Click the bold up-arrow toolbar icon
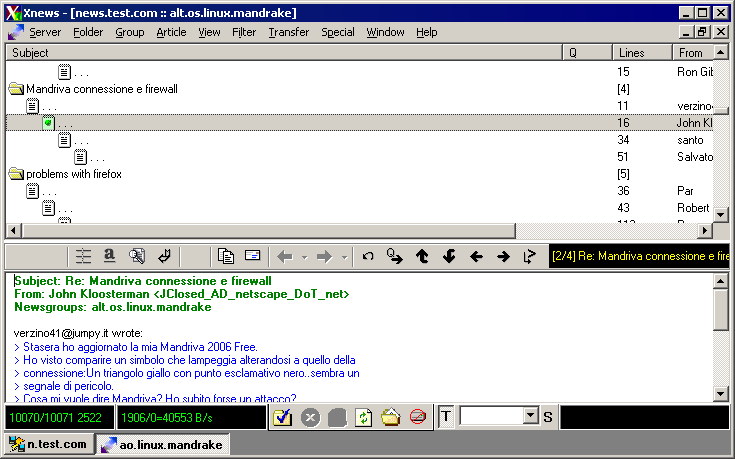Screen dimensions: 735x459 click(x=422, y=256)
